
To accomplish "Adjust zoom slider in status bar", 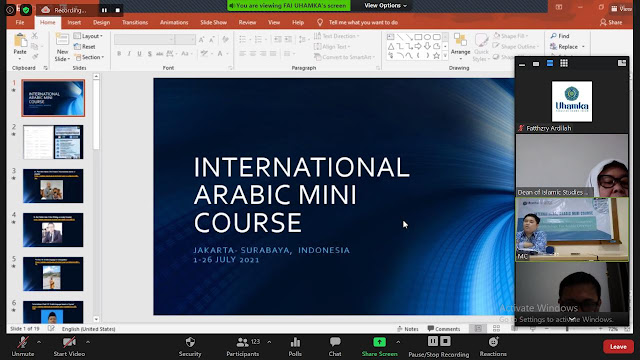I will (567, 329).
